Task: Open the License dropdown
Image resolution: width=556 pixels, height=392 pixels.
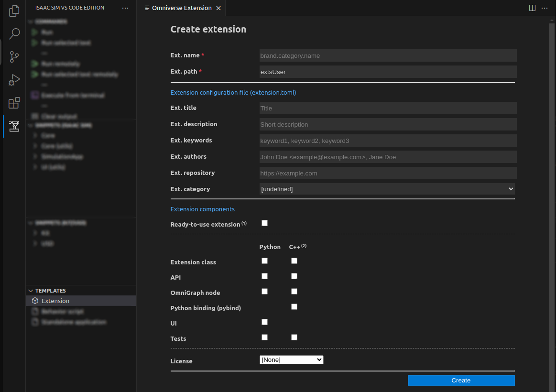Action: click(292, 360)
